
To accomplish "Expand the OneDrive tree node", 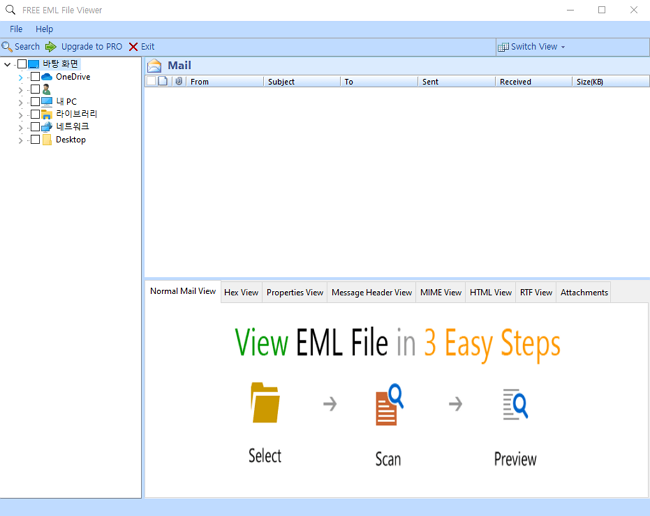I will [21, 78].
